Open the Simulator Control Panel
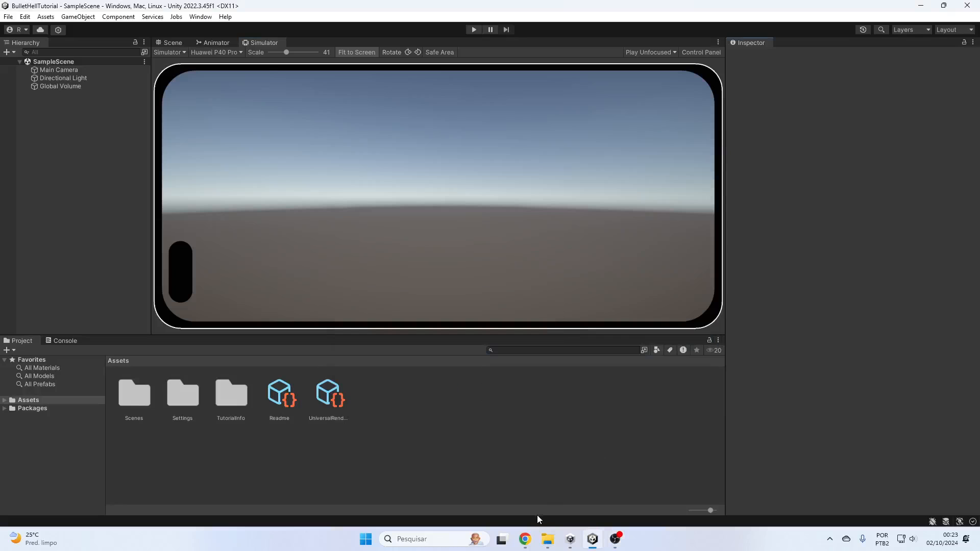Viewport: 980px width, 551px height. [701, 52]
